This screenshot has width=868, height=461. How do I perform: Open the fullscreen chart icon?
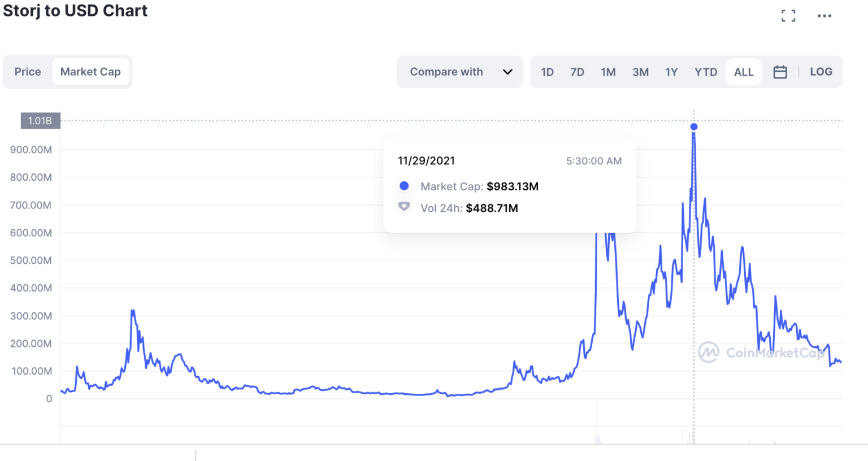point(788,16)
